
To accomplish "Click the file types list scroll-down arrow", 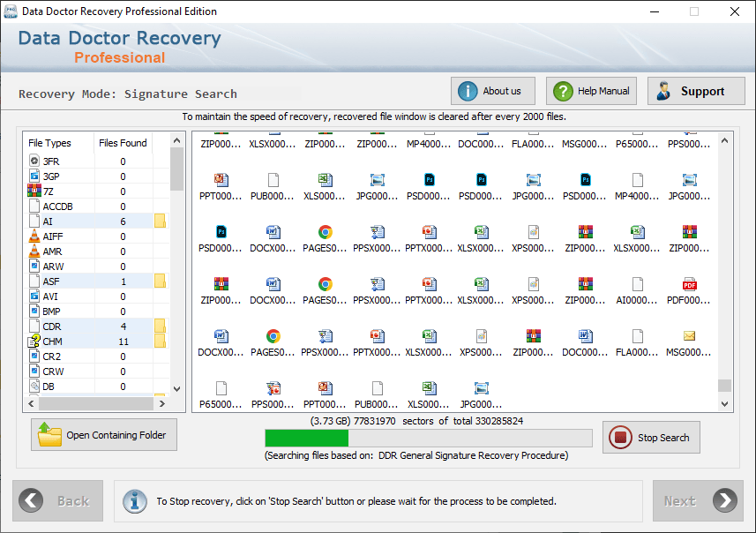I will tap(177, 389).
